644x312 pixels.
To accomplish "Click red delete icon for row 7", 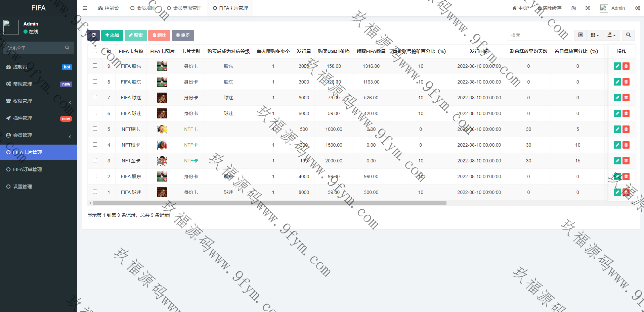I will 626,98.
